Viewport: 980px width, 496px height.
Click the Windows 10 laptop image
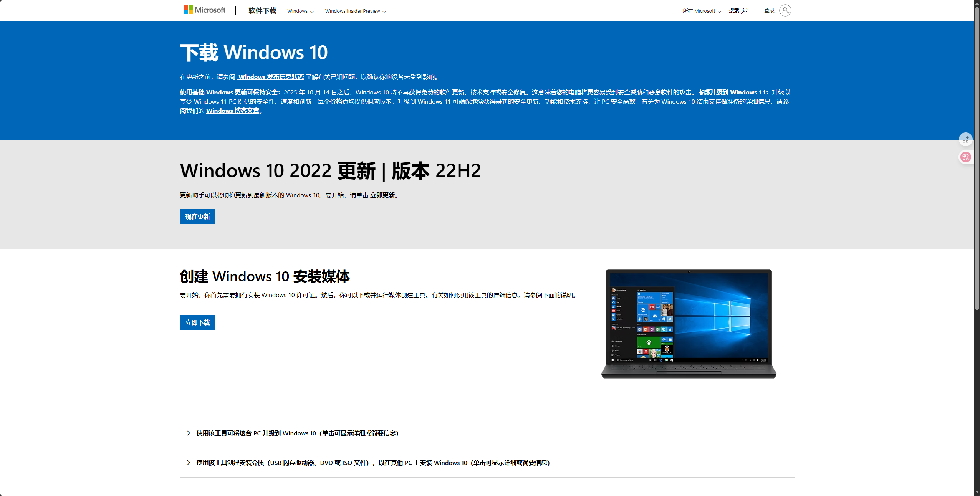coord(688,323)
